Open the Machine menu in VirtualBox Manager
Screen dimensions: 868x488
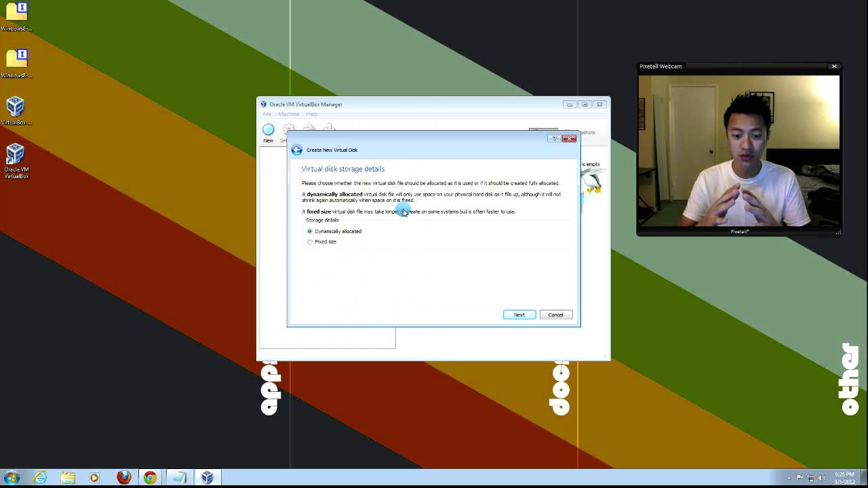pyautogui.click(x=288, y=114)
